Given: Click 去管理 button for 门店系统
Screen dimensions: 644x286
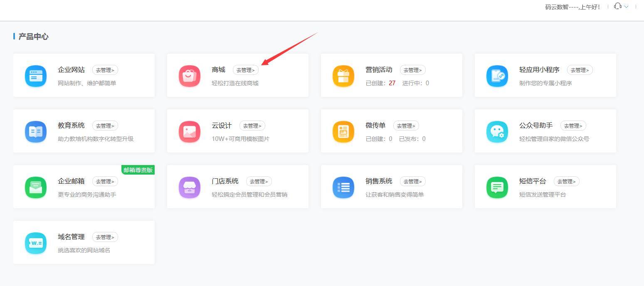Looking at the screenshot, I should point(259,182).
